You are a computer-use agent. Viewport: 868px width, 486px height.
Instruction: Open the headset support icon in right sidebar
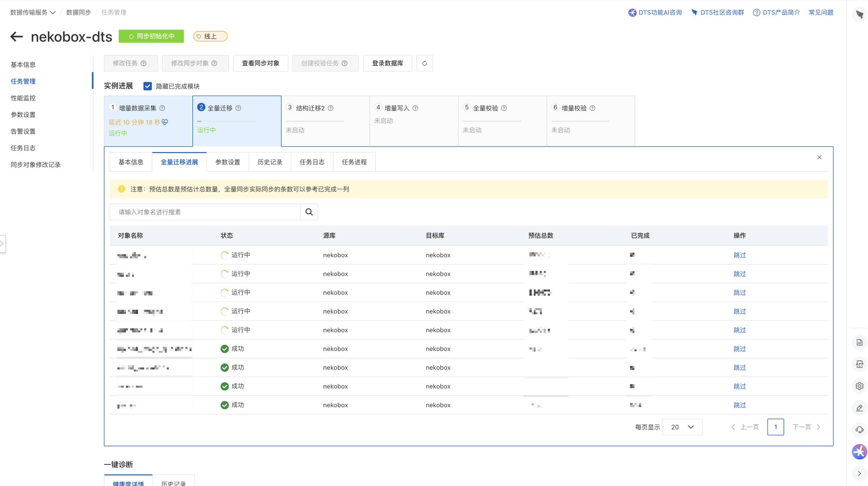click(x=859, y=430)
